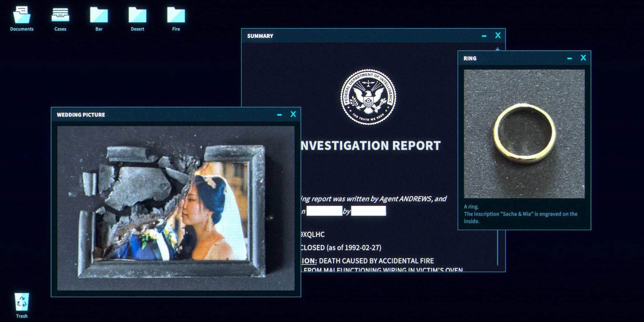Close the Summary window

[498, 35]
